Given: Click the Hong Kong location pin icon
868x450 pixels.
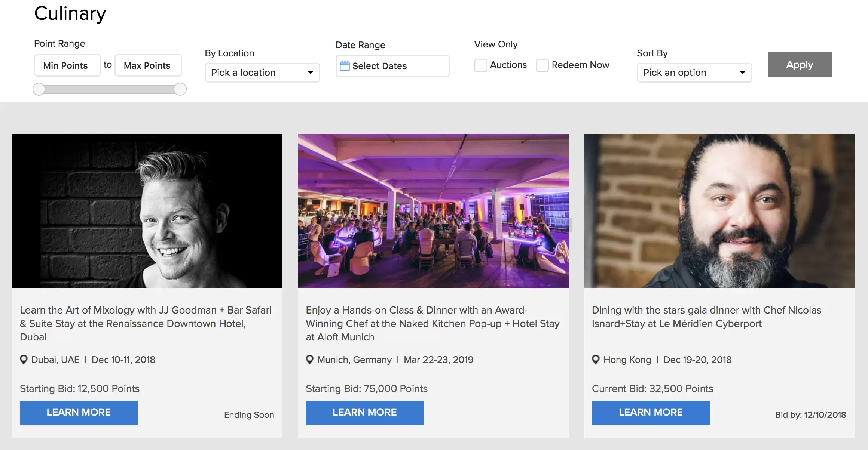Looking at the screenshot, I should click(x=596, y=360).
